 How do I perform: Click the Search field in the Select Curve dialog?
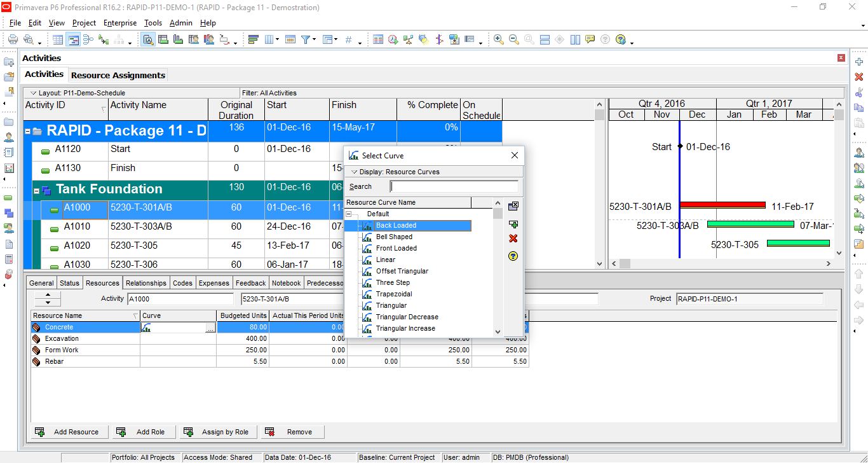pyautogui.click(x=454, y=186)
